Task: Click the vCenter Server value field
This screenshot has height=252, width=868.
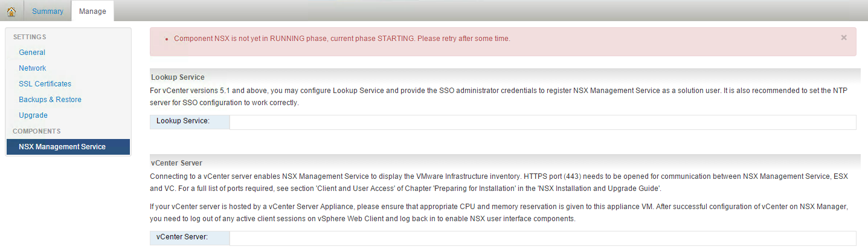Action: coord(542,238)
